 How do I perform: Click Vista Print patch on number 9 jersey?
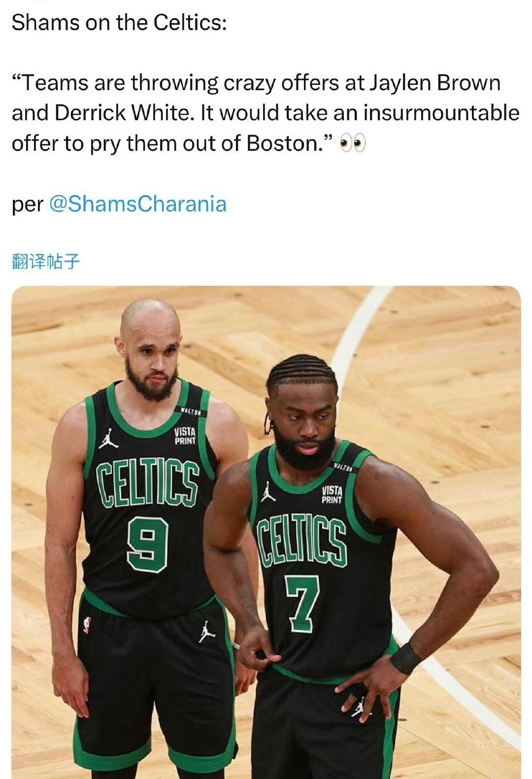coord(185,437)
